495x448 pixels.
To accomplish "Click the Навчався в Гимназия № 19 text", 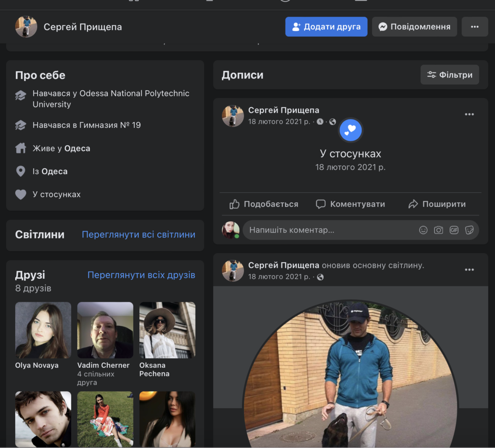I will 87,125.
